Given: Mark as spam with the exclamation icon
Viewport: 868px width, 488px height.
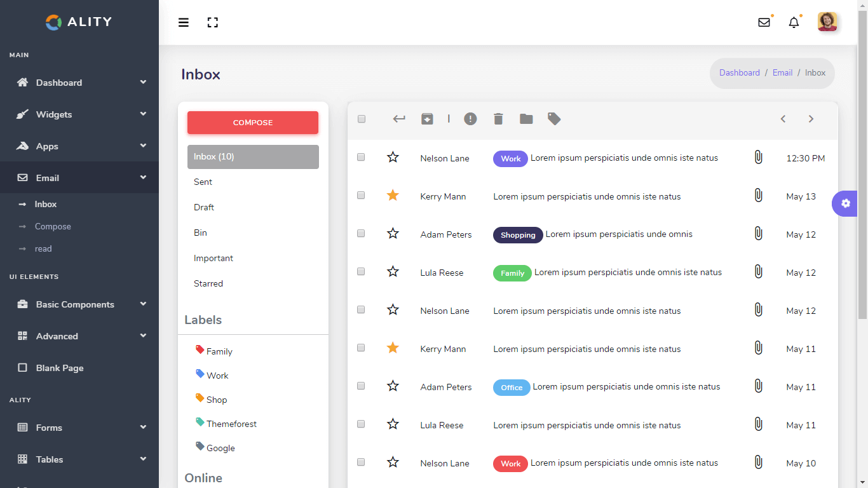Looking at the screenshot, I should pyautogui.click(x=470, y=119).
